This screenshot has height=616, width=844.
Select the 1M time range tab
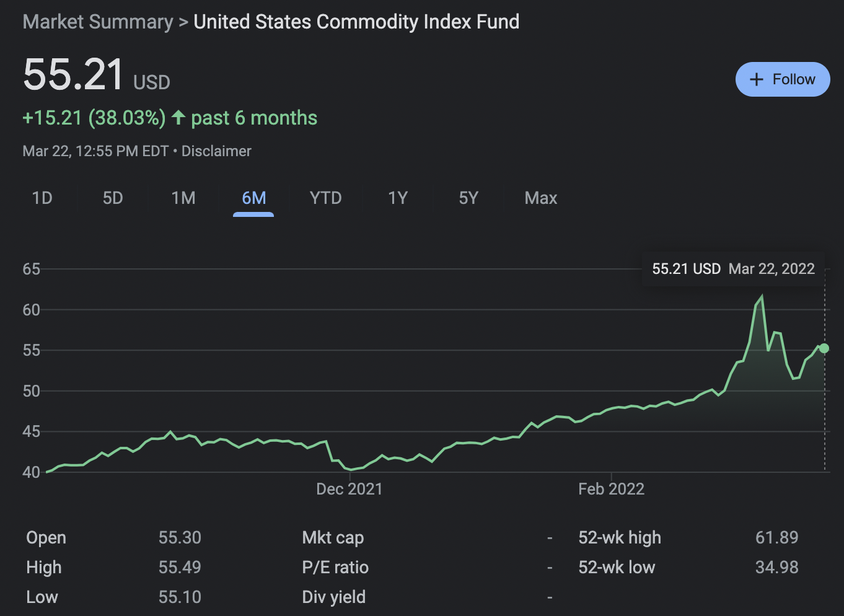coord(183,198)
